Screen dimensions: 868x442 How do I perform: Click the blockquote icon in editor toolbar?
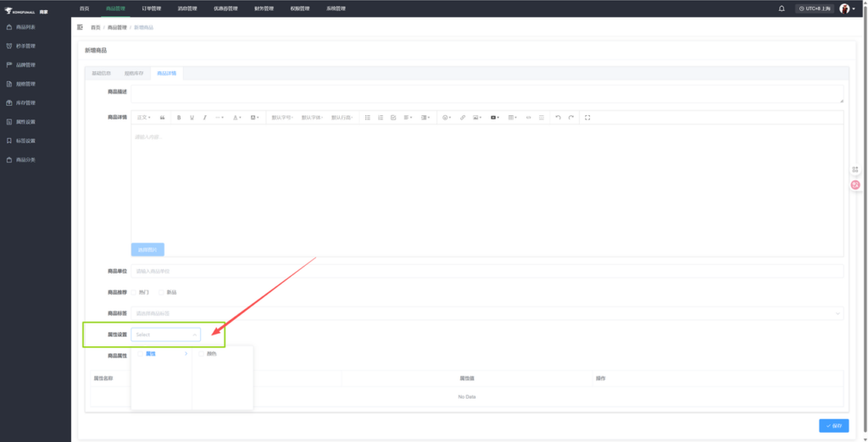[162, 118]
